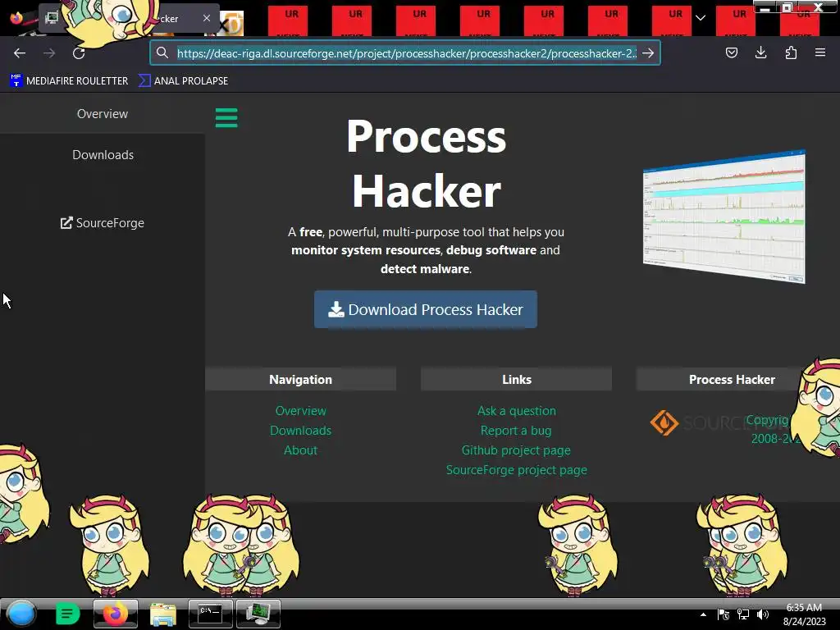840x630 pixels.
Task: Open the Github project page link
Action: [x=517, y=450]
